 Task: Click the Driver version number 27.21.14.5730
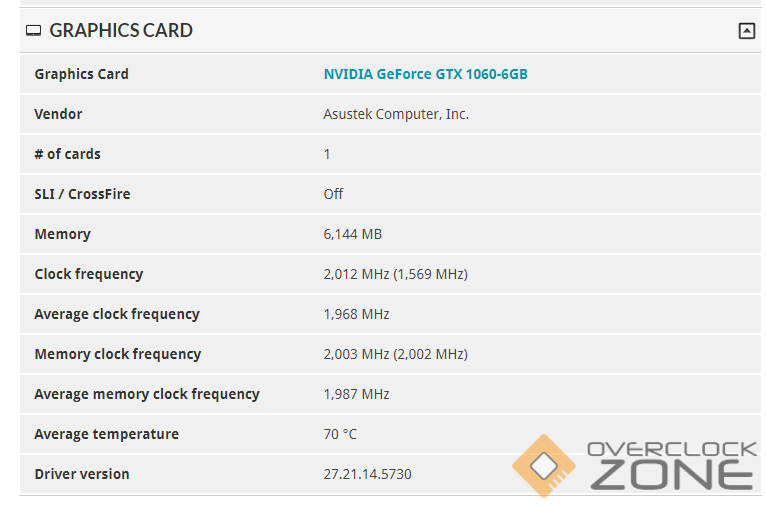367,474
